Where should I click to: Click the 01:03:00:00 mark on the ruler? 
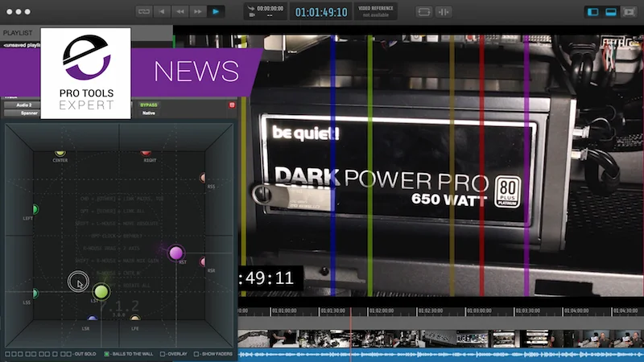click(479, 311)
